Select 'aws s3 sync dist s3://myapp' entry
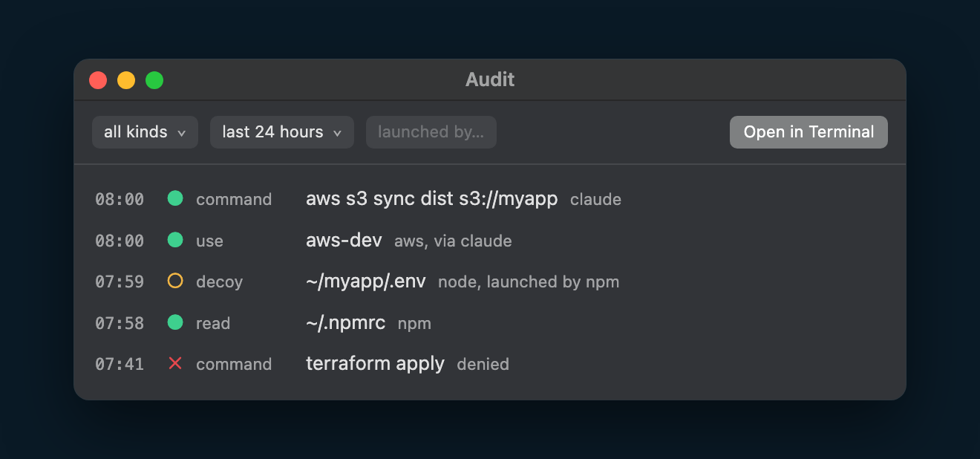The width and height of the screenshot is (980, 459). coord(431,199)
